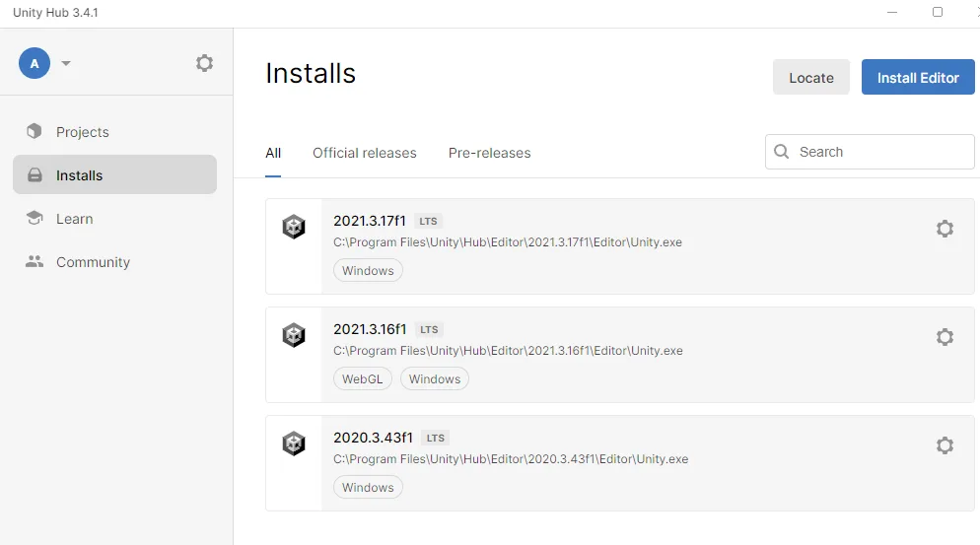Click the search magnifier icon
Viewport: 980px width, 545px height.
pyautogui.click(x=781, y=151)
